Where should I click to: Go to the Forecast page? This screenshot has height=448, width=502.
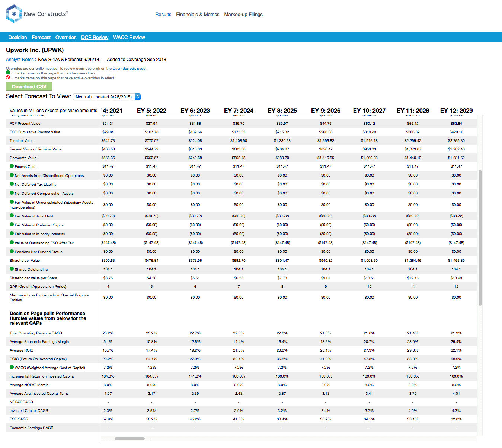coord(41,38)
